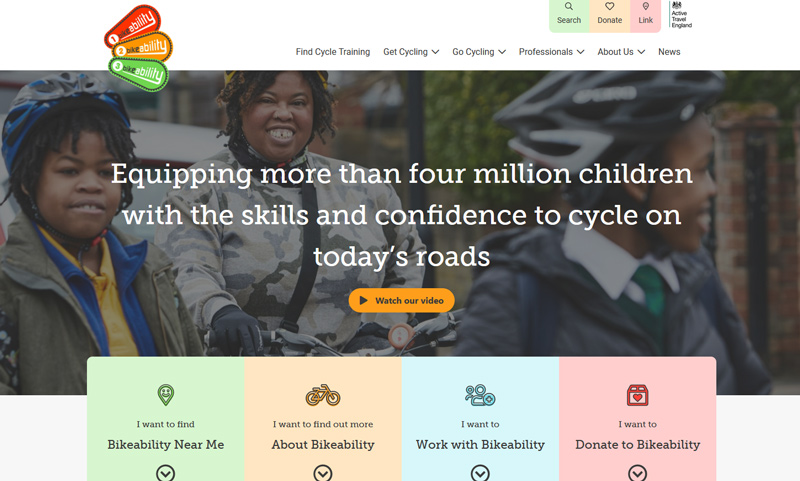Open Find Cycle Training page
800x481 pixels.
[x=333, y=52]
